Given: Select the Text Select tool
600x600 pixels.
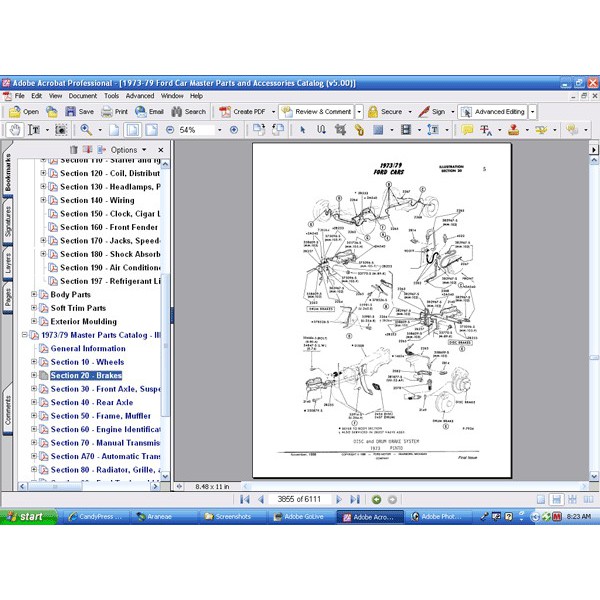Looking at the screenshot, I should (34, 130).
